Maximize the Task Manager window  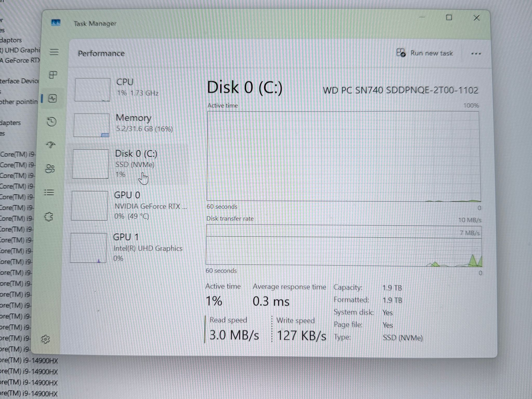pyautogui.click(x=449, y=18)
